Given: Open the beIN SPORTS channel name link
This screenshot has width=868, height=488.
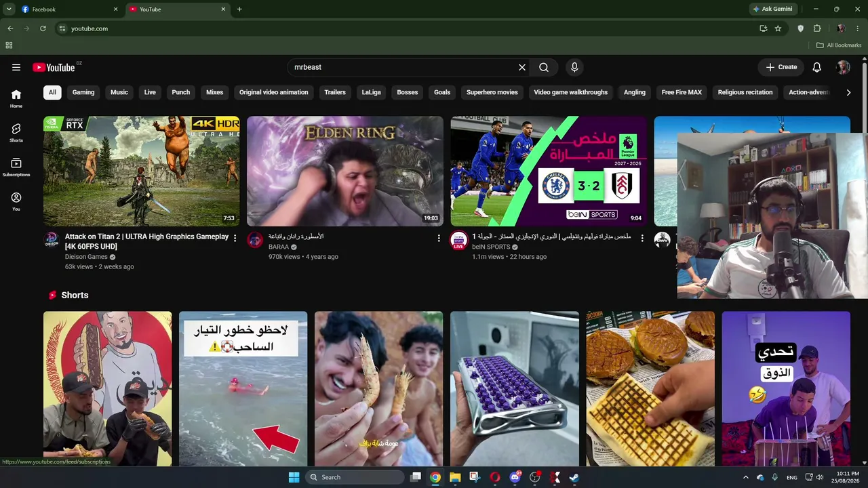Looking at the screenshot, I should click(x=492, y=247).
